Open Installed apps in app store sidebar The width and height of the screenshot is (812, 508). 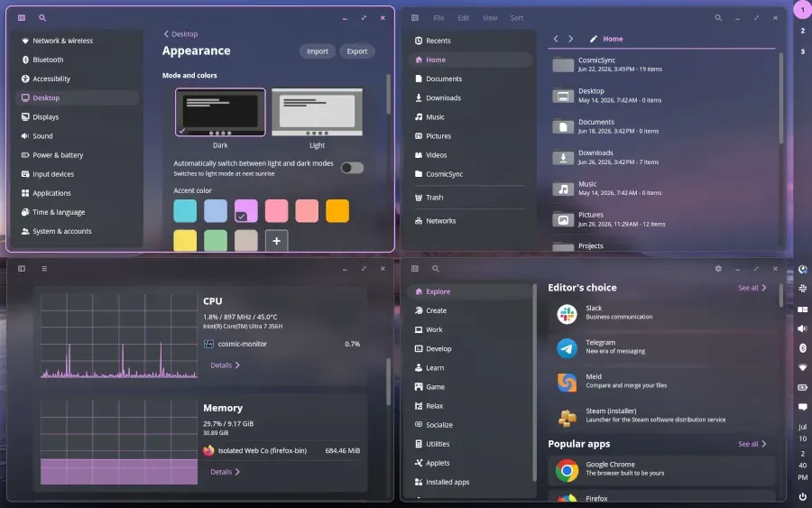470,482
